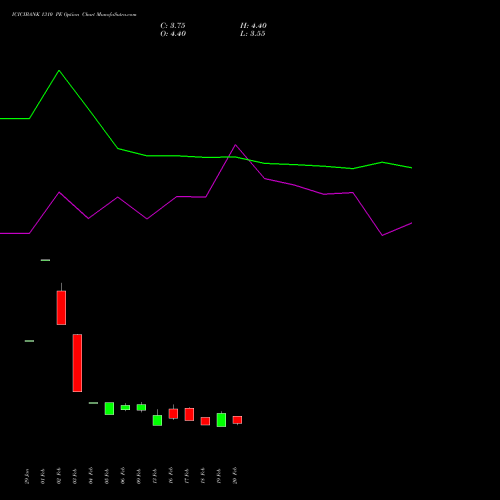Click the ICICIBANK 1310 PE chart title
The image size is (500, 500).
click(74, 15)
